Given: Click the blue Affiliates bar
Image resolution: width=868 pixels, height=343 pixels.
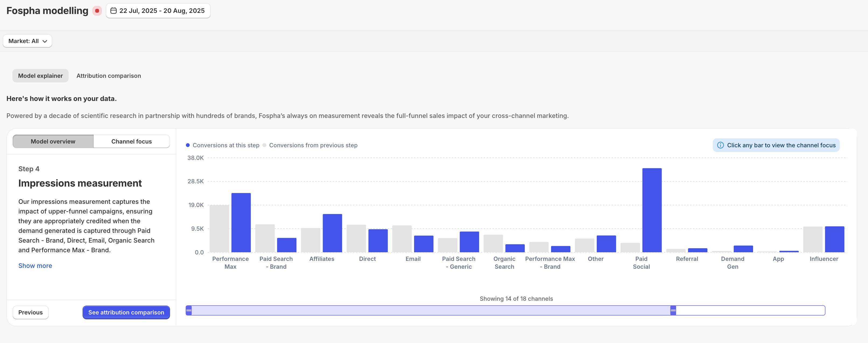Looking at the screenshot, I should (x=332, y=233).
